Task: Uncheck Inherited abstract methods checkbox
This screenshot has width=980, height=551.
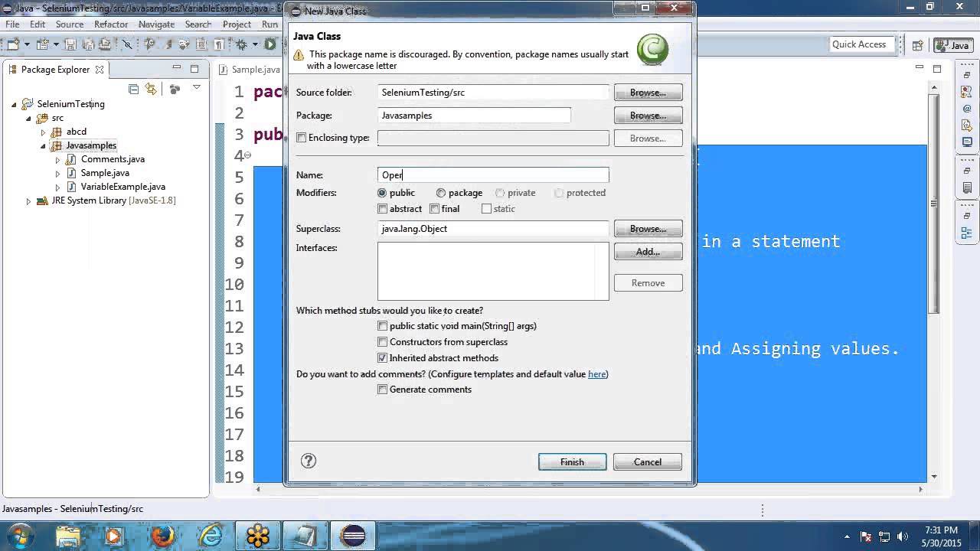Action: tap(383, 358)
